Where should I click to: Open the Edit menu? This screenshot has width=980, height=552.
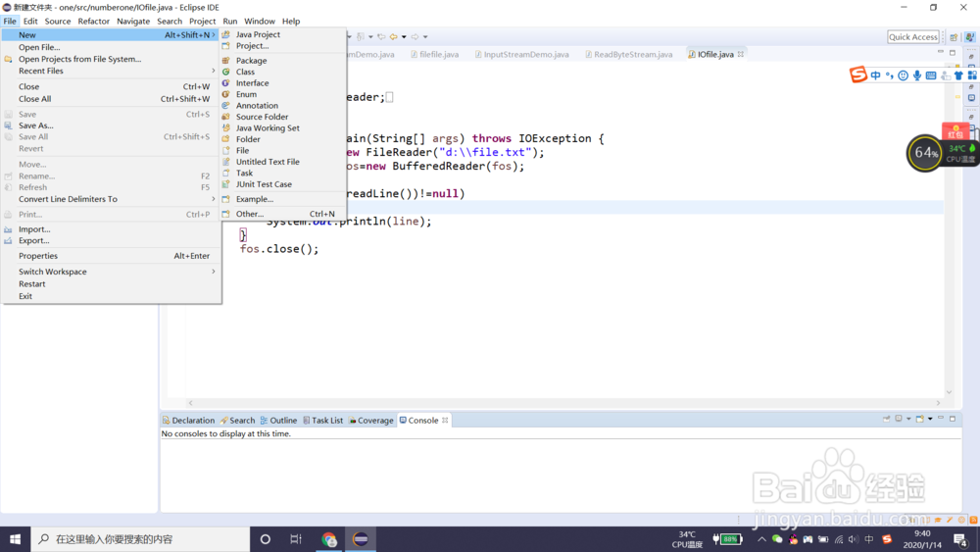pos(30,22)
